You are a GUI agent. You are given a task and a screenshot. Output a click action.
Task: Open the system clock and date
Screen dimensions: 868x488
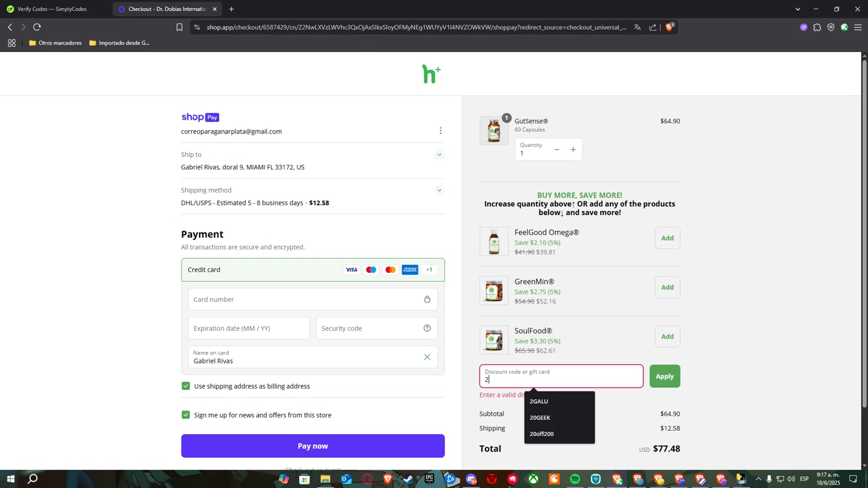(828, 479)
